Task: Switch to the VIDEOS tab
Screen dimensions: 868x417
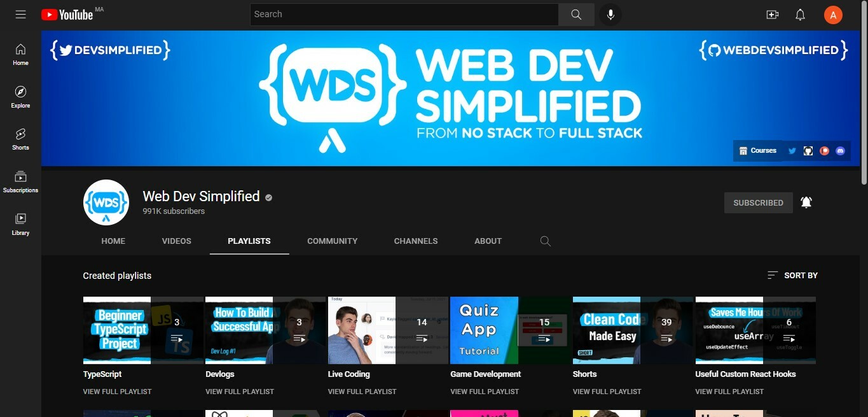Action: (176, 241)
